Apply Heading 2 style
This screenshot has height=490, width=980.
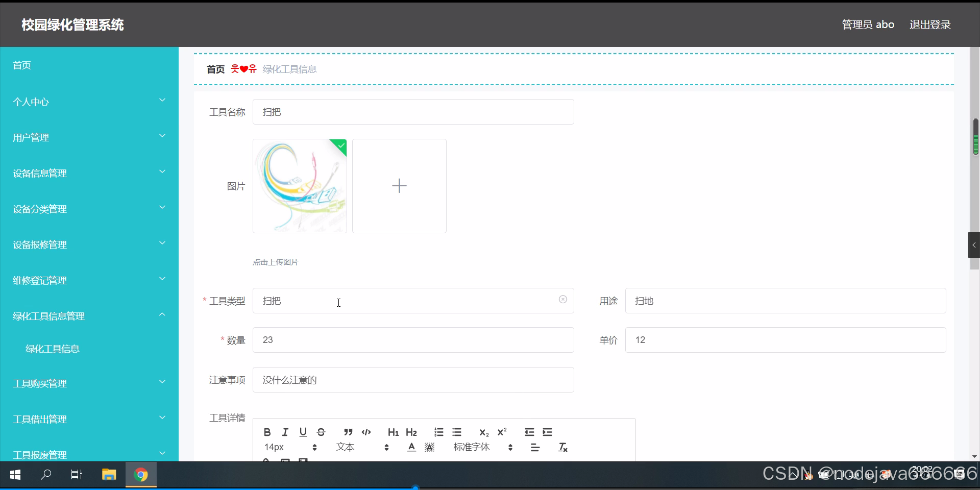pos(411,432)
